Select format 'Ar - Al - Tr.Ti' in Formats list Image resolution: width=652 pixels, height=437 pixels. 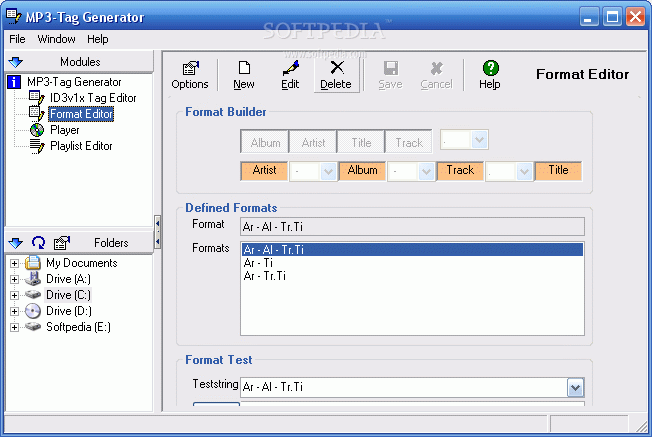(x=412, y=249)
